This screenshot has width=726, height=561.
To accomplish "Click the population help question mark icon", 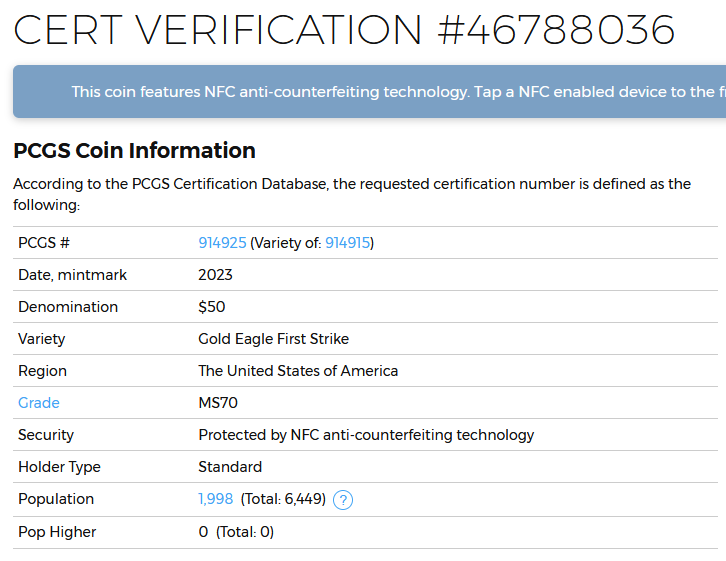I will point(343,500).
